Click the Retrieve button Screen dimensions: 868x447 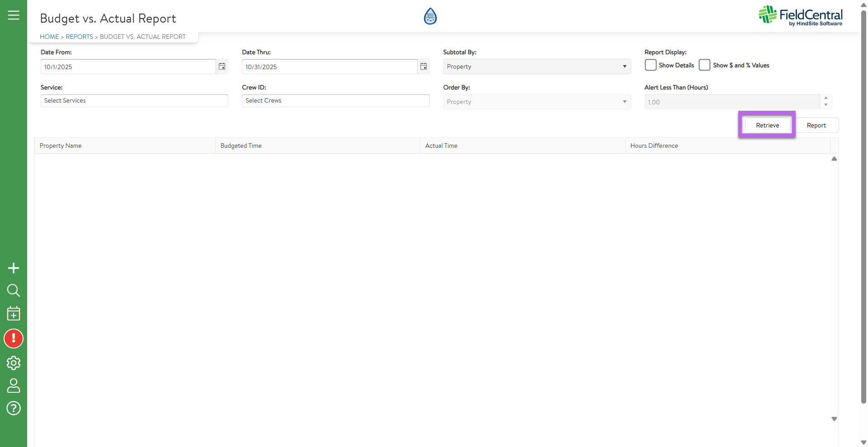click(x=767, y=125)
